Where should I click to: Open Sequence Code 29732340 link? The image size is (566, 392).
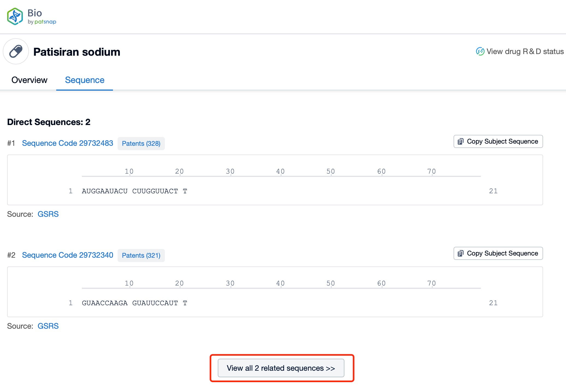[67, 255]
